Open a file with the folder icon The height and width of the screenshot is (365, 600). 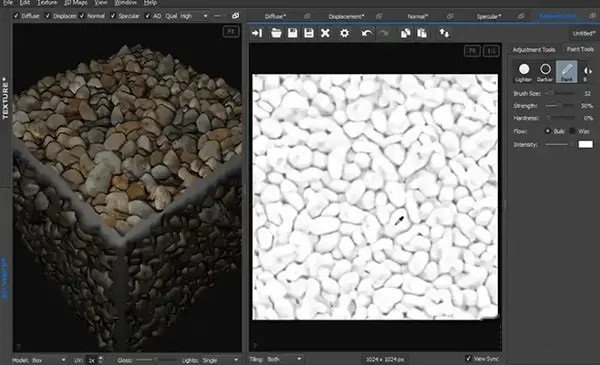[276, 33]
